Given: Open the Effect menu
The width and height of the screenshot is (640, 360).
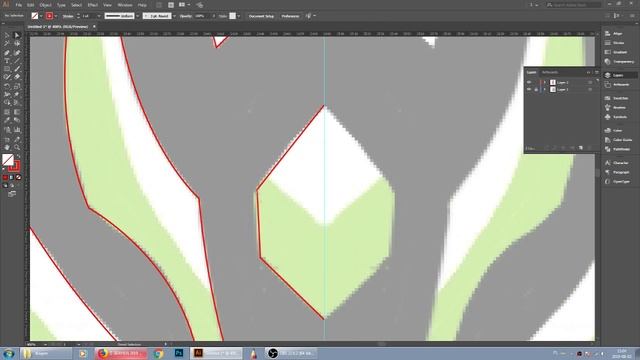Looking at the screenshot, I should pyautogui.click(x=93, y=5).
